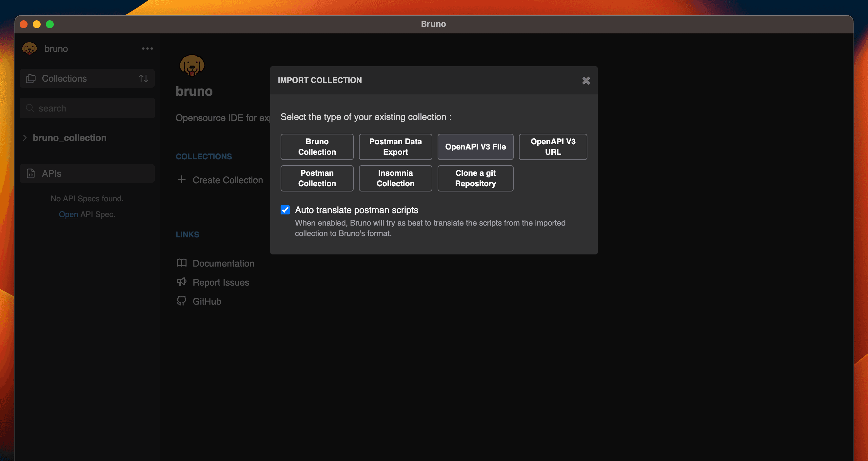Expand the bruno_collection chevron
Screen dimensions: 868x461
point(25,138)
